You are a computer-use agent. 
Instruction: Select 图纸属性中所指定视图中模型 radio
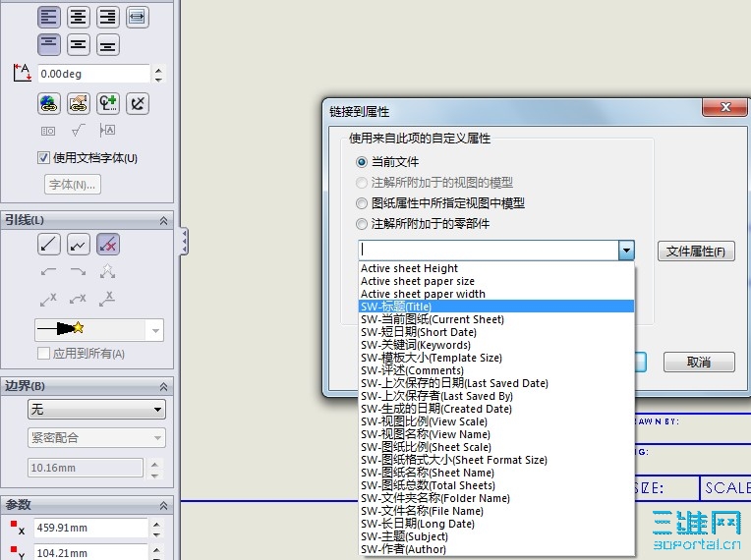click(362, 203)
